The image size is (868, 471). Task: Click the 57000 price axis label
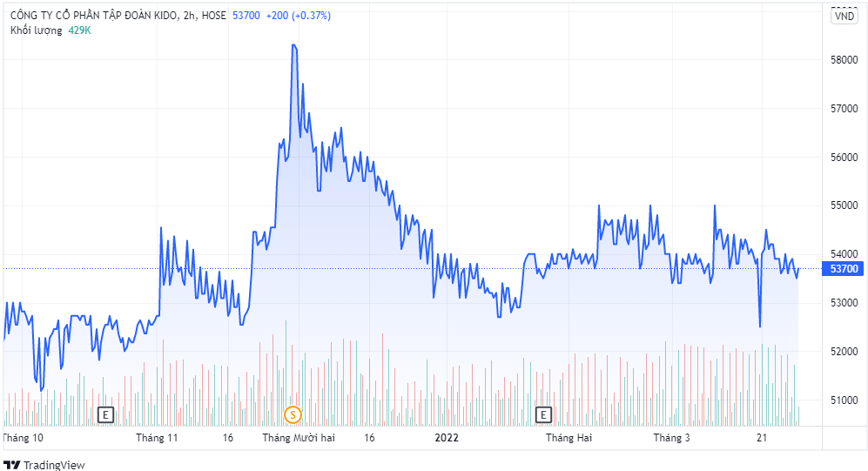[844, 109]
